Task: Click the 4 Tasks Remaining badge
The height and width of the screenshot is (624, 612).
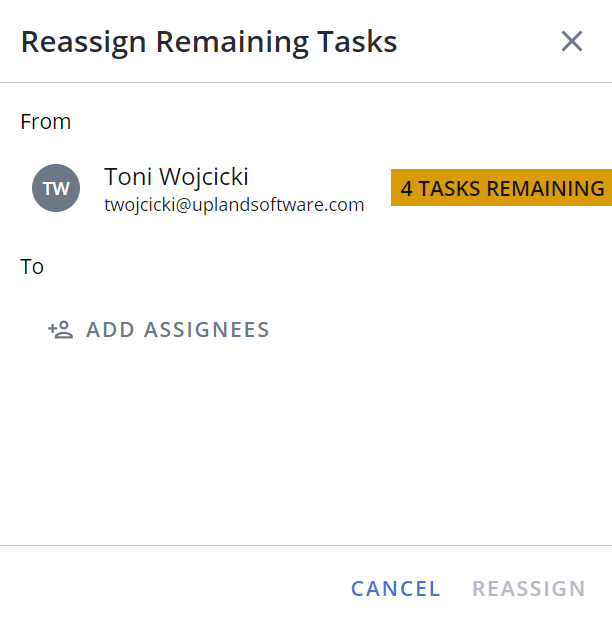Action: click(x=501, y=187)
